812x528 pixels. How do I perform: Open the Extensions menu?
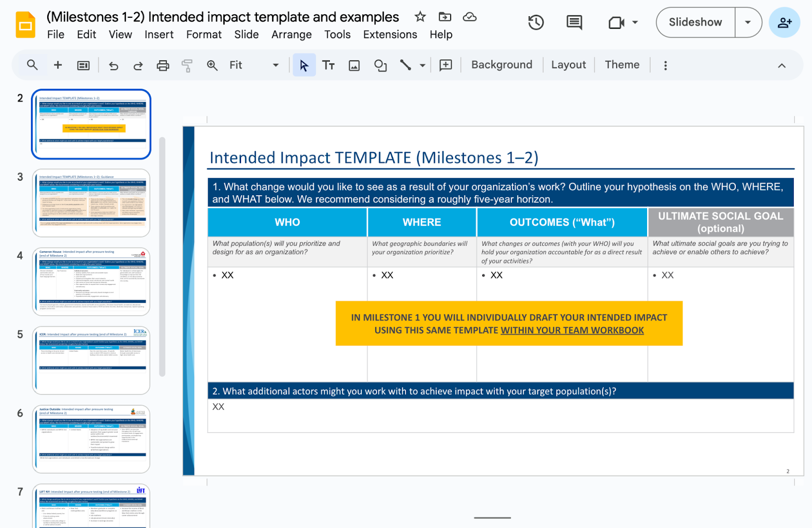[x=390, y=34]
